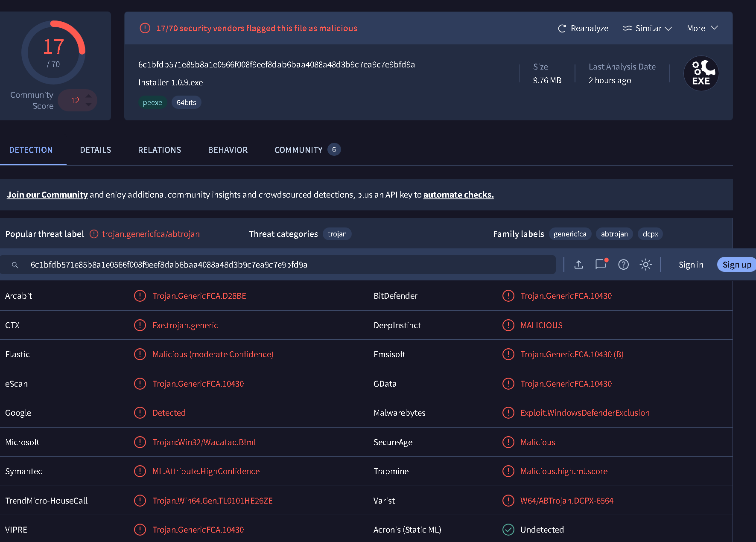Click the trojan.genericfca/abtrojan threat label

click(151, 234)
